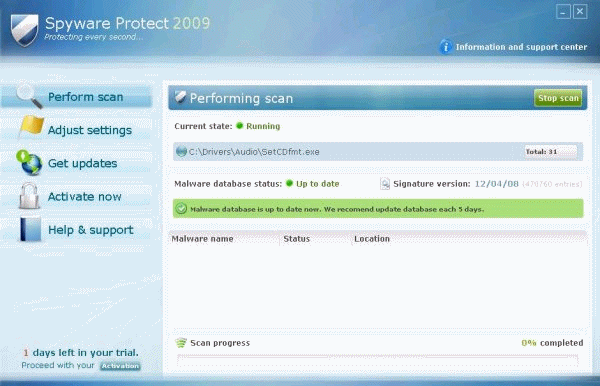Viewport: 600px width, 386px height.
Task: Minimize the Spyware Protect window
Action: [x=563, y=12]
